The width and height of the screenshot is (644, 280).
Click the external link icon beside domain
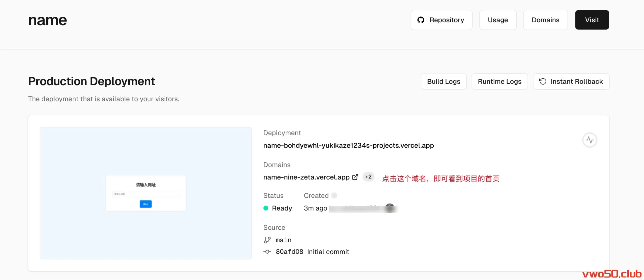pos(355,177)
